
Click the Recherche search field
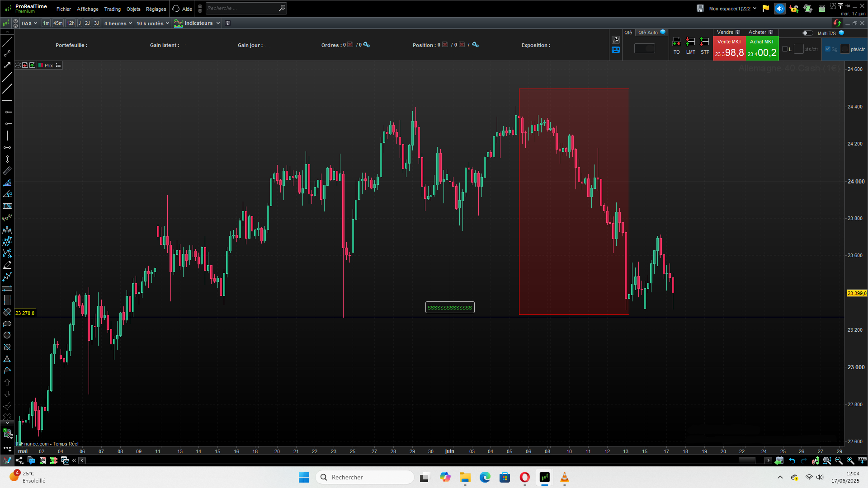point(242,9)
